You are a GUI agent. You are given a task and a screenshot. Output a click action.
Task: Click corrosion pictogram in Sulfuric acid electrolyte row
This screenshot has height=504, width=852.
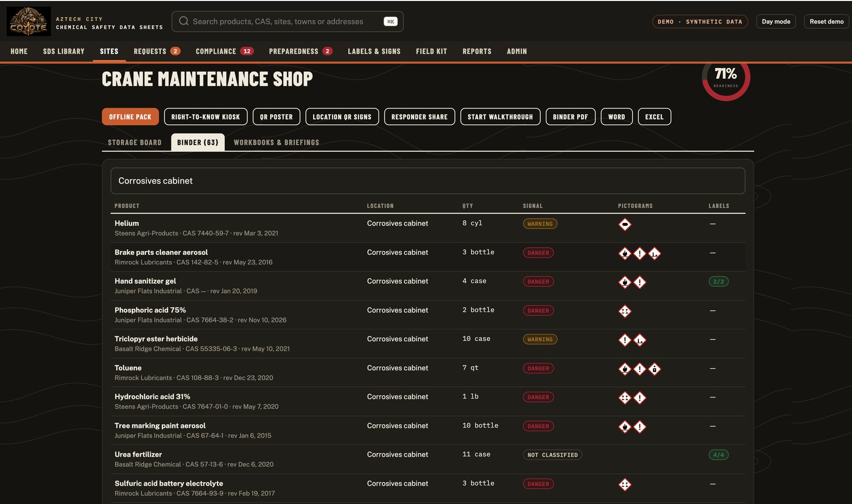pos(625,484)
